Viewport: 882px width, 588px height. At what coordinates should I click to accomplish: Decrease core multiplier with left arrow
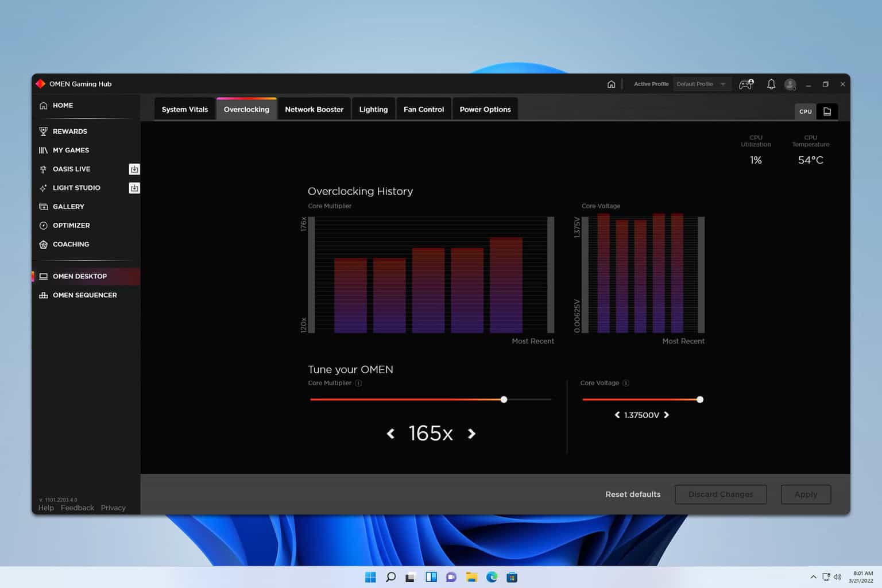(390, 434)
